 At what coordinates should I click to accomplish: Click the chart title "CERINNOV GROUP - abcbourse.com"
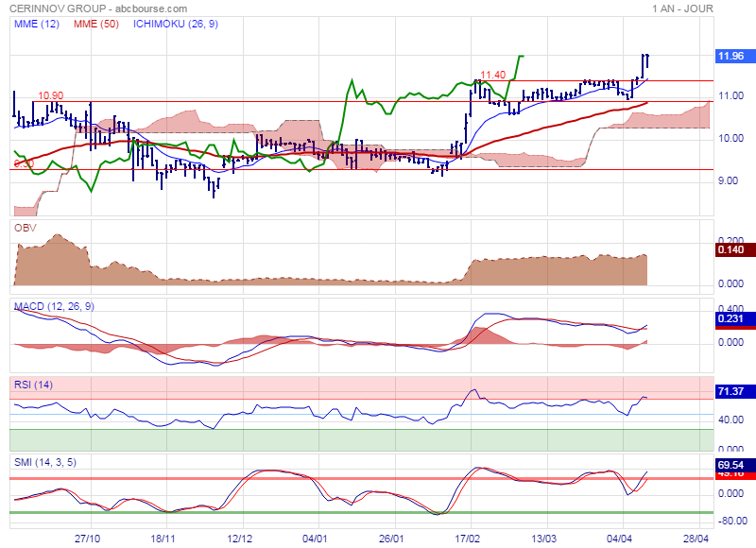98,9
